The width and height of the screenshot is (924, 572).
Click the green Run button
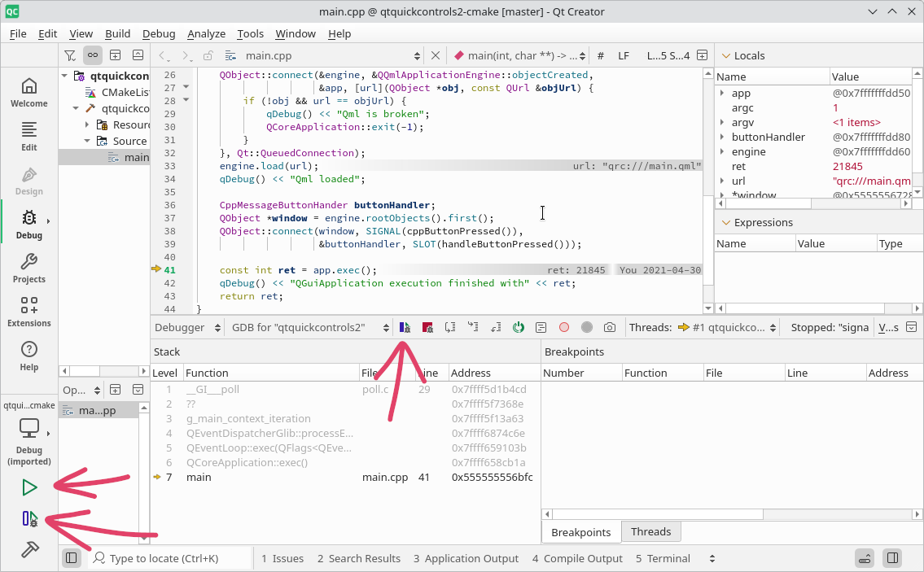[29, 487]
